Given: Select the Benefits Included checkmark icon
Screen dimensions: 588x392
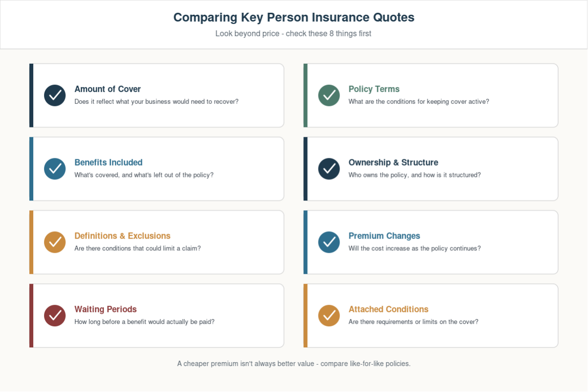Looking at the screenshot, I should point(55,169).
